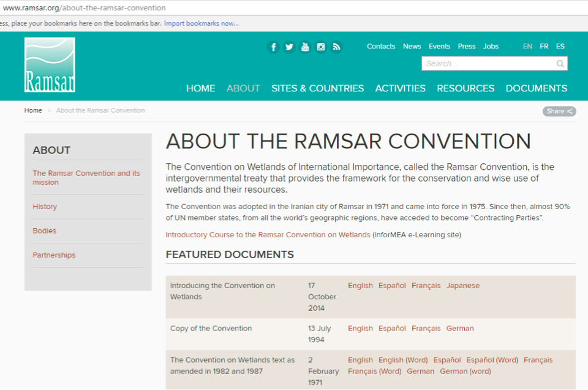
Task: Click the 17 October 2014 date cell
Action: coord(322,297)
